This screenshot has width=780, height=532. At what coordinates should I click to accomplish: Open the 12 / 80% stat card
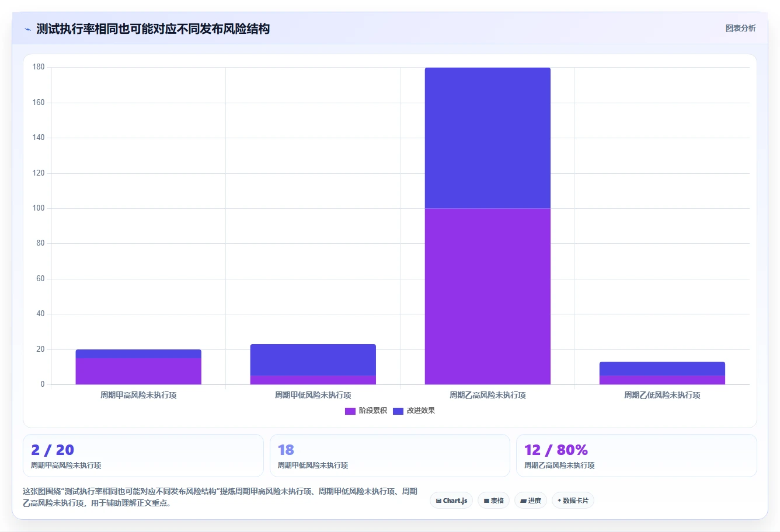636,456
